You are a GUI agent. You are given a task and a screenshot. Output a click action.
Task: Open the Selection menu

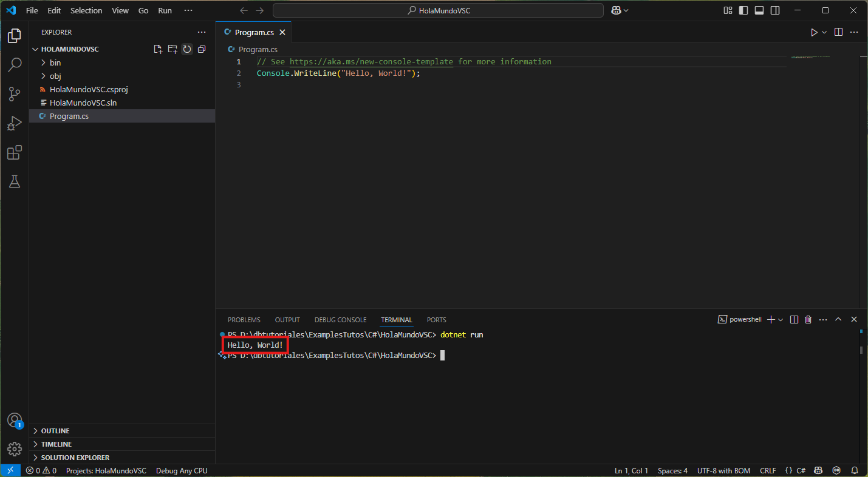coord(86,10)
